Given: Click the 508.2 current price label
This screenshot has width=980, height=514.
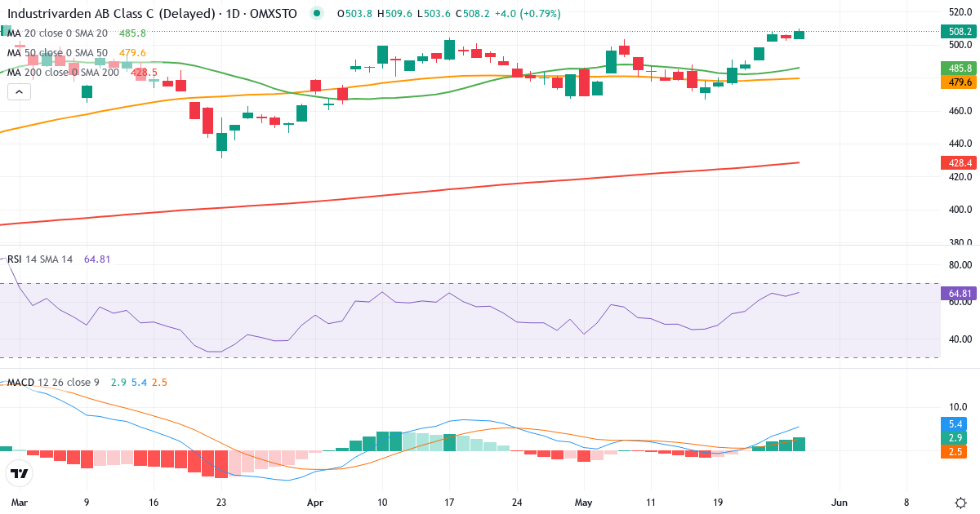Looking at the screenshot, I should pyautogui.click(x=960, y=32).
